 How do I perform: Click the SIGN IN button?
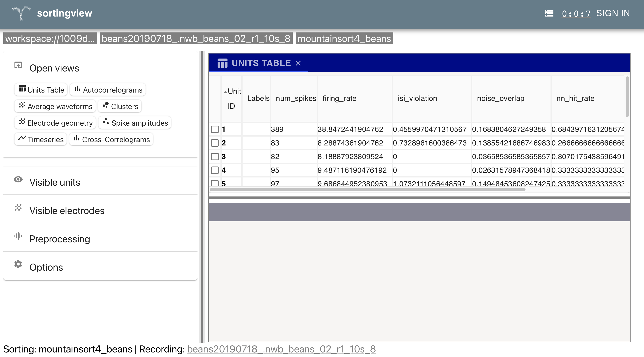[x=613, y=13]
